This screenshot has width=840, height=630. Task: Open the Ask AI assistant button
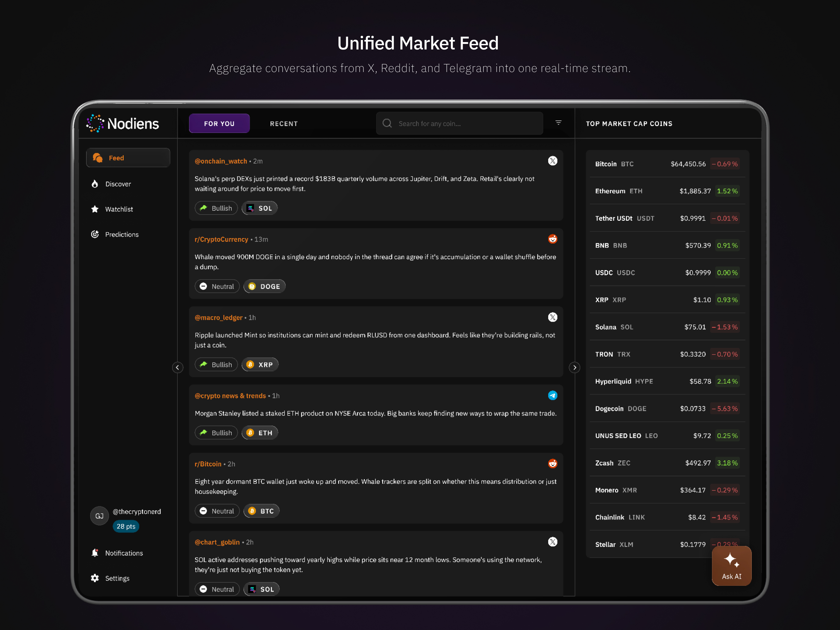[731, 565]
